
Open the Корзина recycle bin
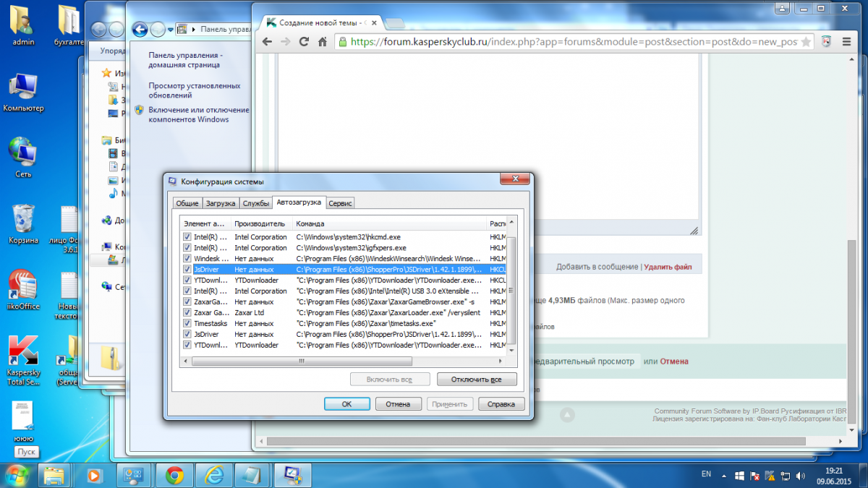pos(23,224)
